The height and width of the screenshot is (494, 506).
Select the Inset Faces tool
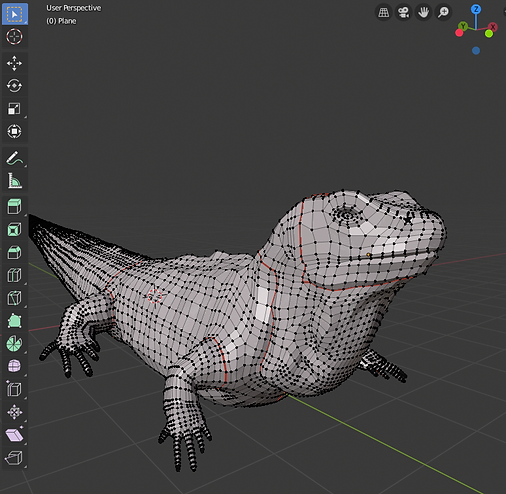[x=14, y=230]
